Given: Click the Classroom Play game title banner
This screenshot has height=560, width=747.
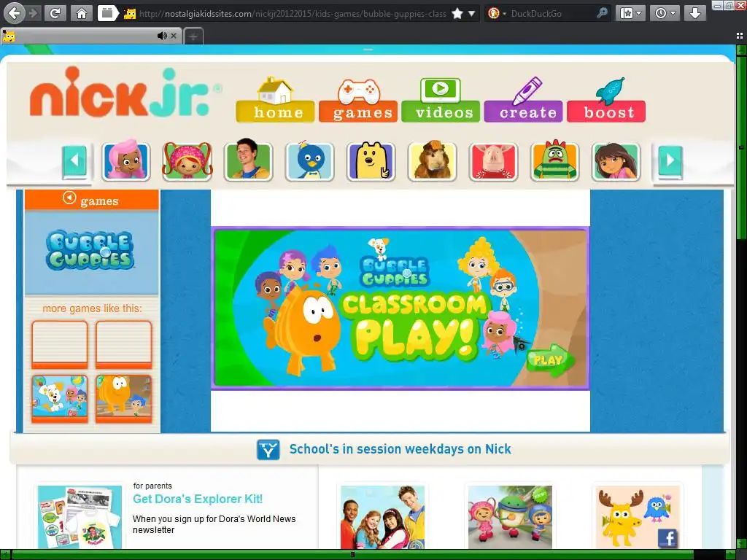Looking at the screenshot, I should [x=414, y=327].
